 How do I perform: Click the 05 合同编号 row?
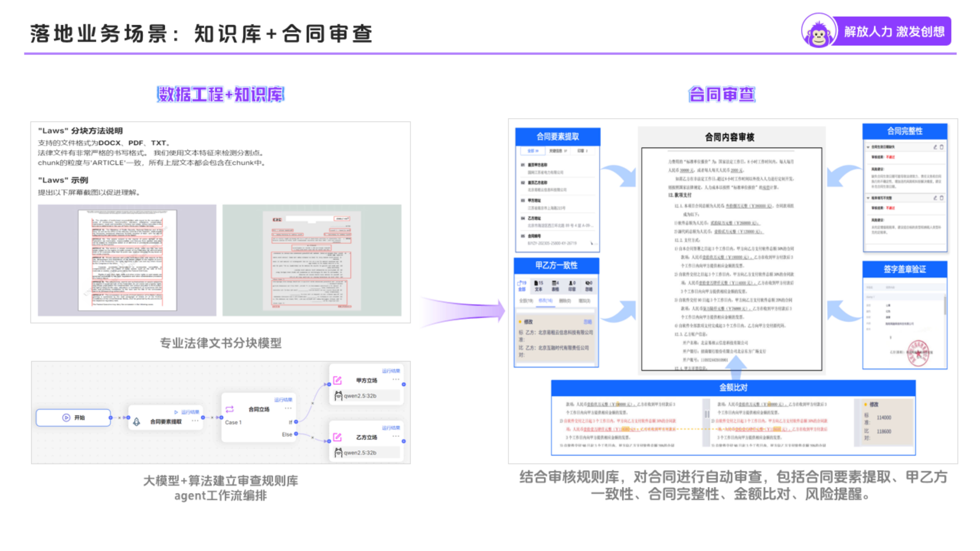tap(558, 240)
